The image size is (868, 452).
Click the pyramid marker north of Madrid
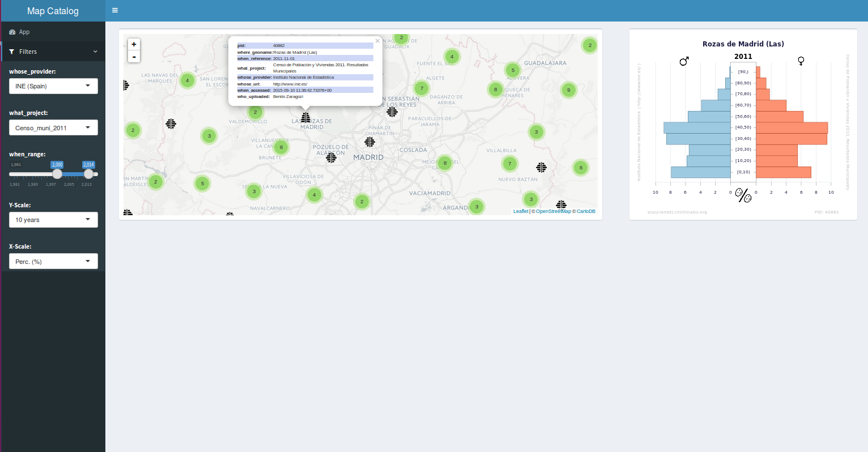370,142
